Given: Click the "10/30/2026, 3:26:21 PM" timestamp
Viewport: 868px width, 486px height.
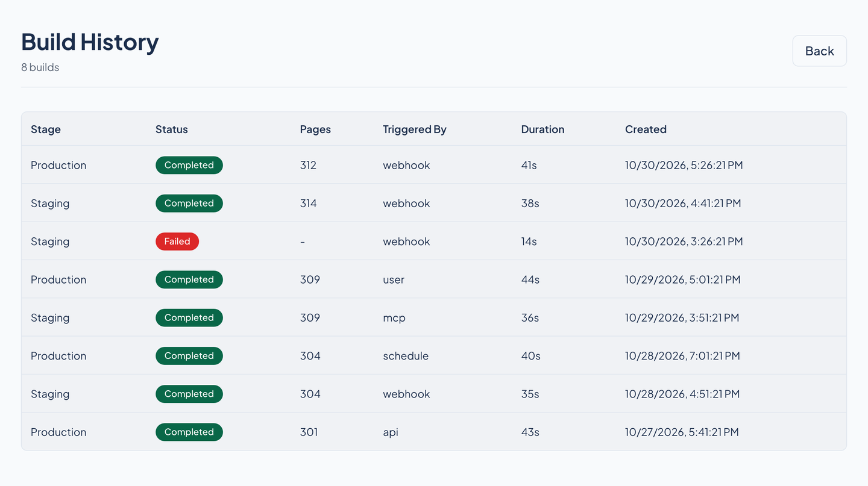Looking at the screenshot, I should pyautogui.click(x=684, y=241).
